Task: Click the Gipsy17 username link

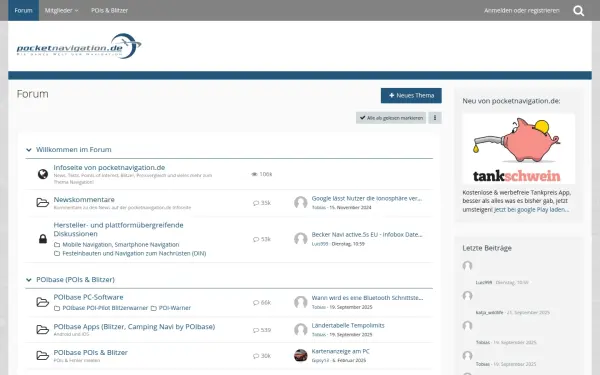Action: [320, 360]
